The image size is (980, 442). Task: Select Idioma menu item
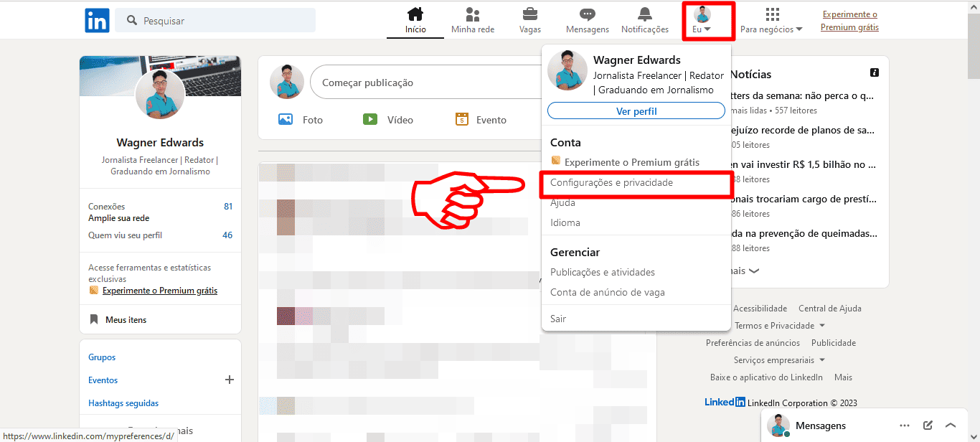click(x=565, y=223)
